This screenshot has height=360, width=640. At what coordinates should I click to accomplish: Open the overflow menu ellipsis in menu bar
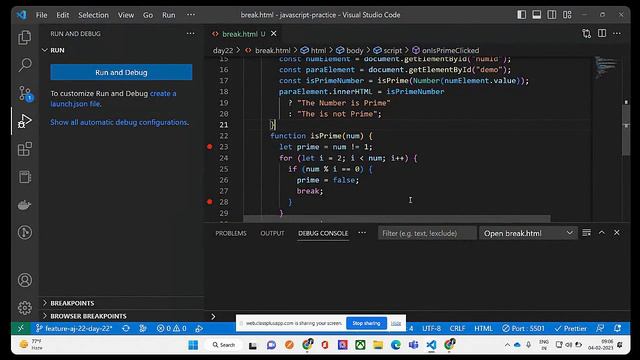point(191,15)
